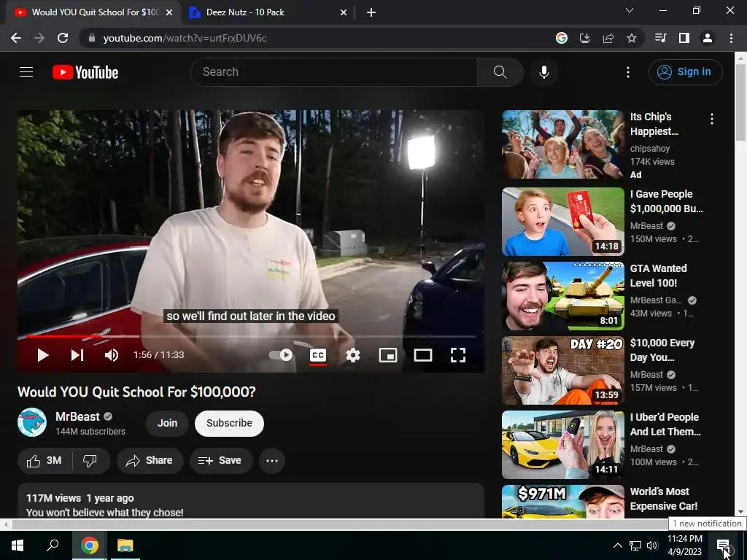This screenshot has width=747, height=560.
Task: Open File Explorer from taskbar
Action: pyautogui.click(x=125, y=545)
